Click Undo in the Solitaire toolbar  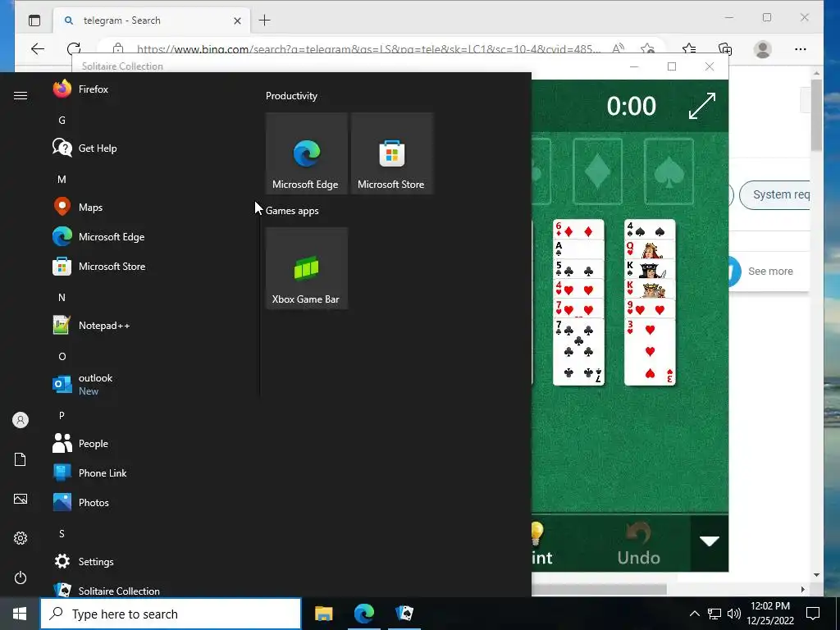click(638, 544)
